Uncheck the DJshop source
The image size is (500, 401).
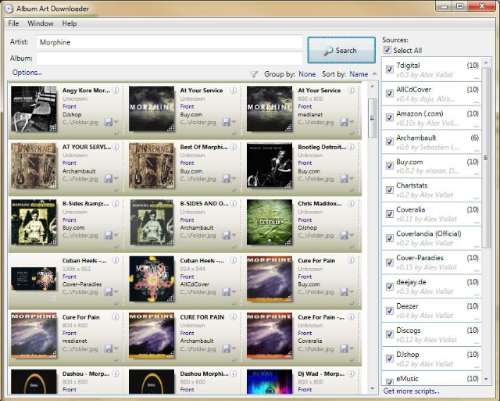pos(389,359)
